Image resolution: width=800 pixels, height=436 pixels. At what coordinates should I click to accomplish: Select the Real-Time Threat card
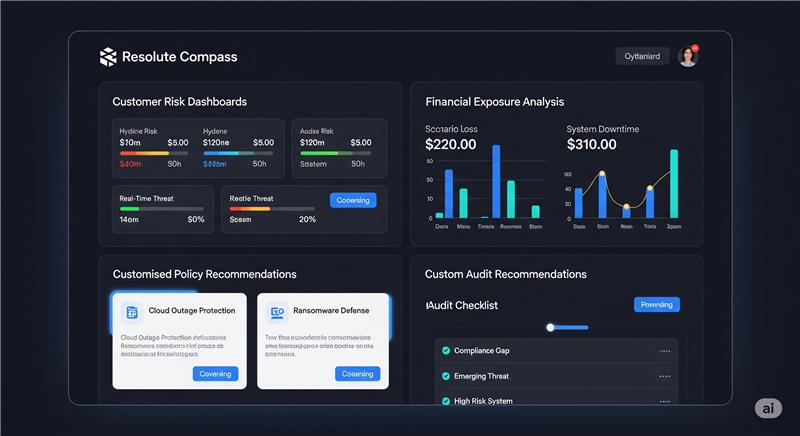point(161,209)
